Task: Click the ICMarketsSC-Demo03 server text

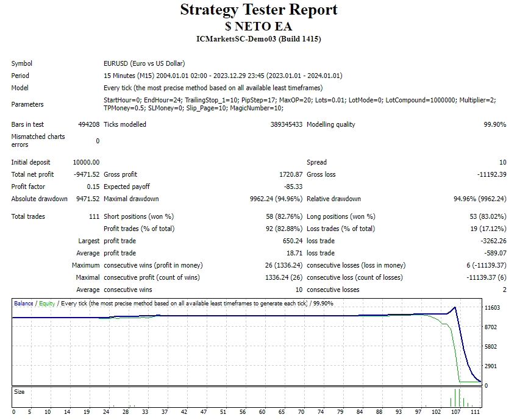Action: [x=258, y=39]
